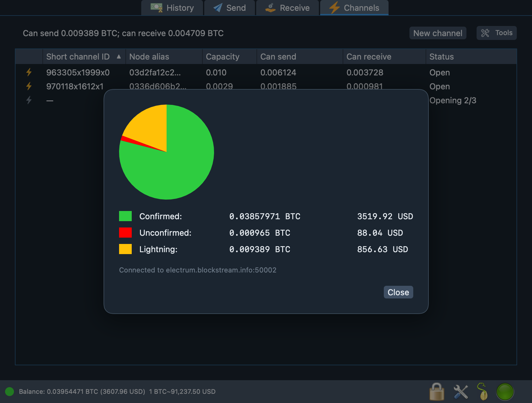Click the red Unconfirmed color swatch
532x403 pixels.
coord(125,233)
